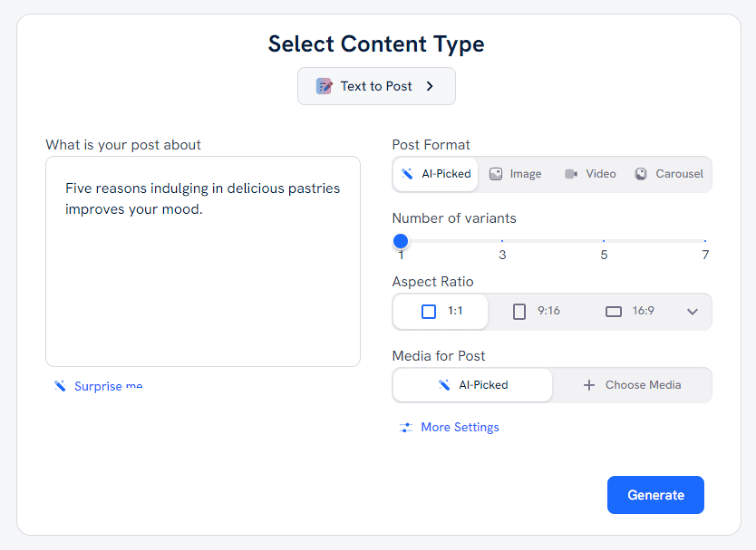The height and width of the screenshot is (550, 756).
Task: Click the plus icon beside Choose Media
Action: click(x=589, y=385)
